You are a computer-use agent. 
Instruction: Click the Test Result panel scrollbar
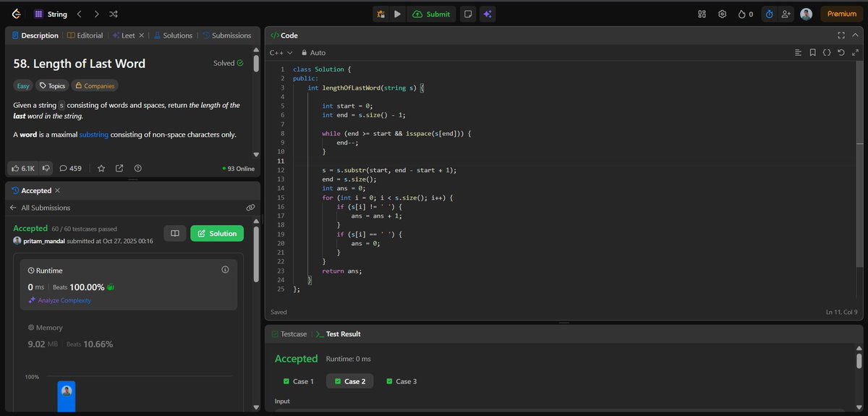tap(859, 360)
